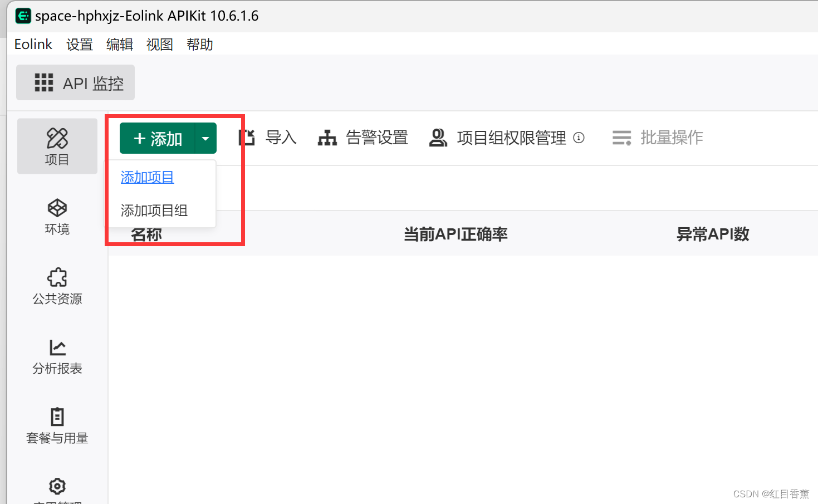Click the 项目组权限管理 user icon

(438, 138)
